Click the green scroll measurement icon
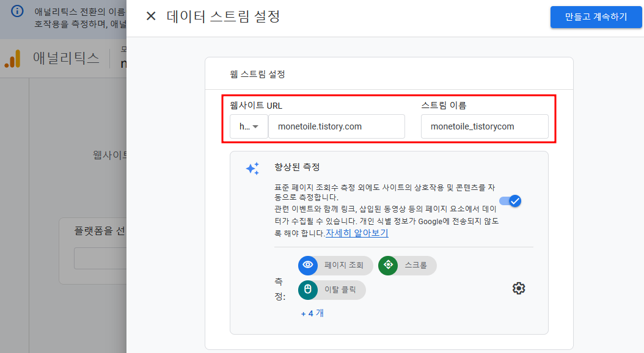 [388, 265]
